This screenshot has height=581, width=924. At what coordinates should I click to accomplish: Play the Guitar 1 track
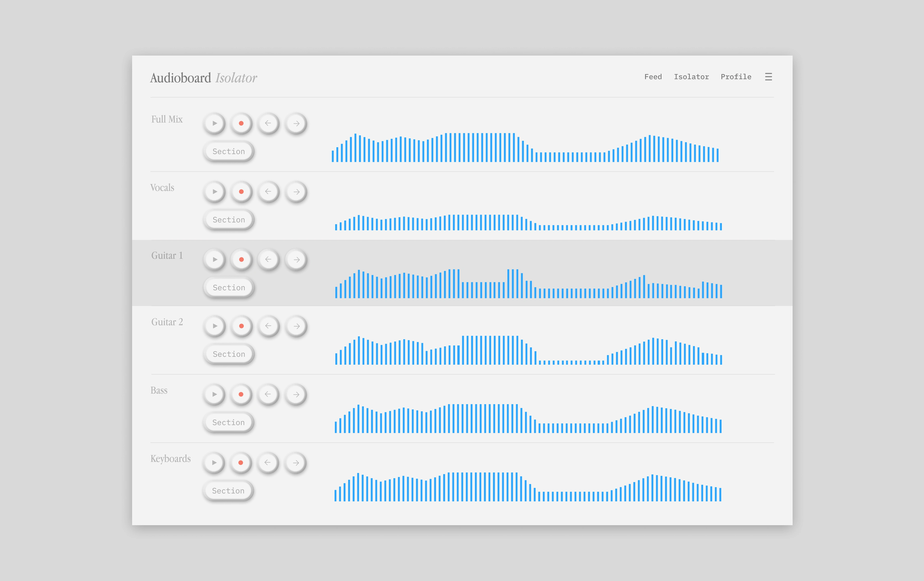214,259
